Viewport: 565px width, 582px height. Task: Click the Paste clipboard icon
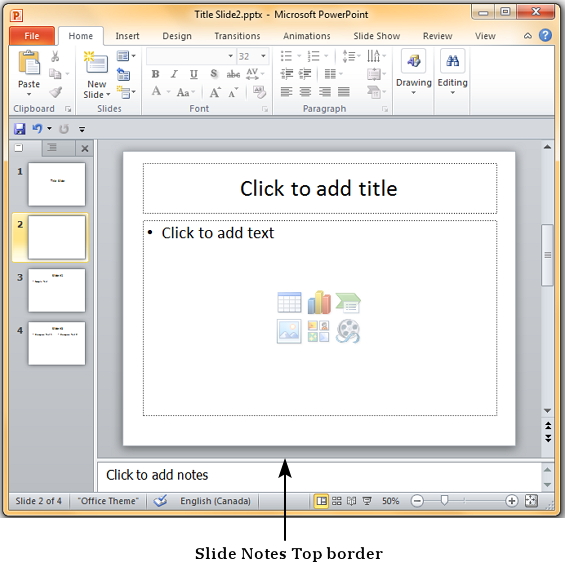point(29,63)
